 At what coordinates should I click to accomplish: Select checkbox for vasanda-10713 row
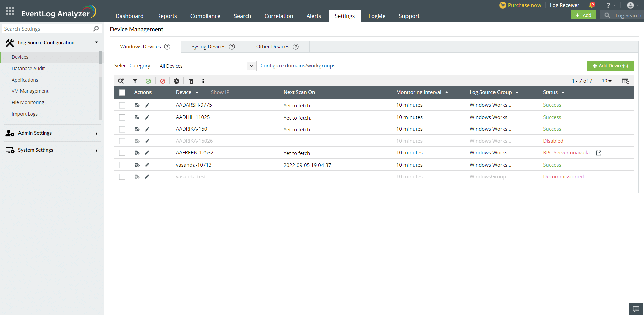(x=122, y=165)
